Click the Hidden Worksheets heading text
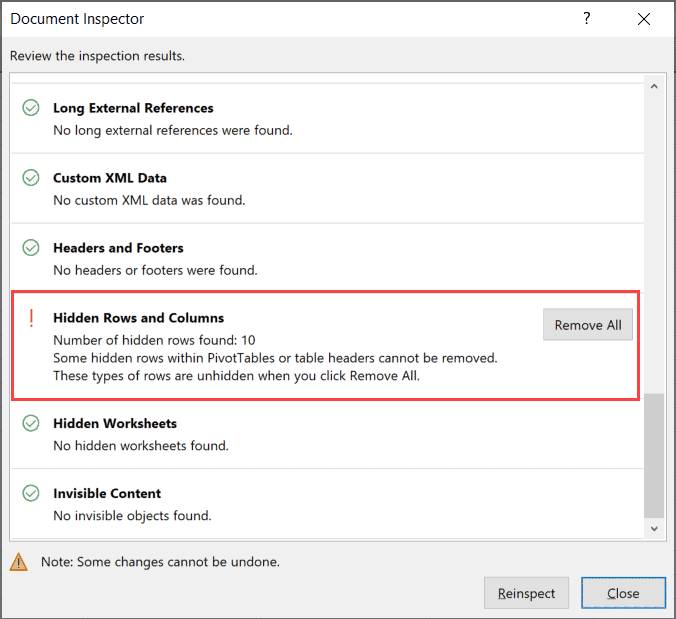 [115, 423]
